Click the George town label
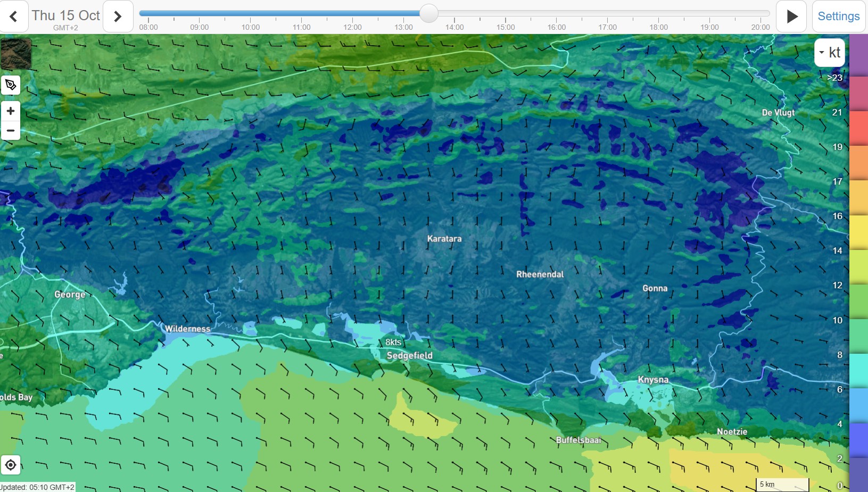Viewport: 868px width, 492px height. (70, 294)
